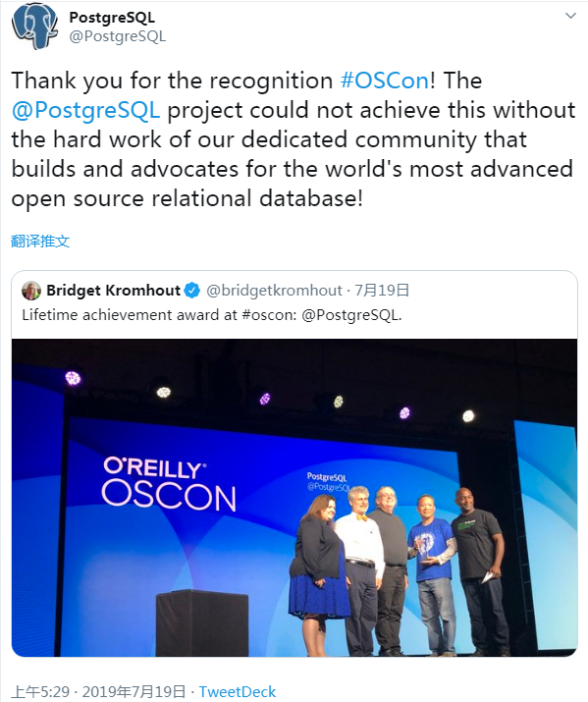The width and height of the screenshot is (588, 702).
Task: Click the @bridgetkromhout handle
Action: (x=274, y=291)
